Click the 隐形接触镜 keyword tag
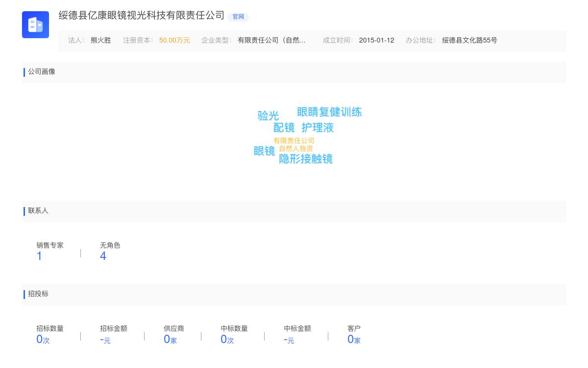 [306, 159]
